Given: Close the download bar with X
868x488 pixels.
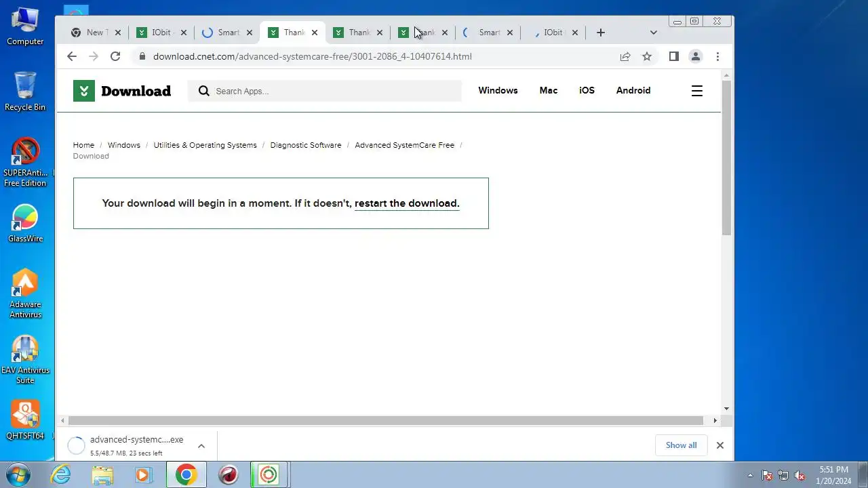Looking at the screenshot, I should coord(719,445).
